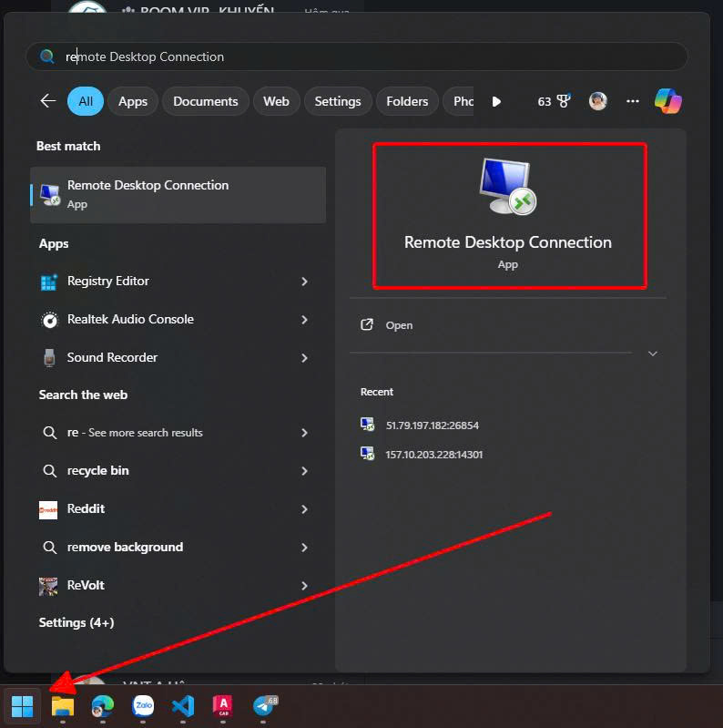Click the Copilot icon in search panel

(x=668, y=101)
